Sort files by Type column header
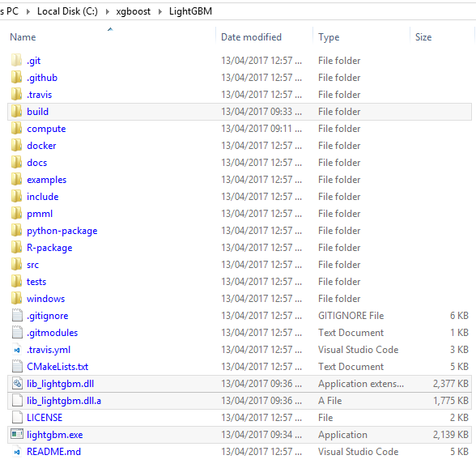Image resolution: width=476 pixels, height=468 pixels. pos(329,37)
